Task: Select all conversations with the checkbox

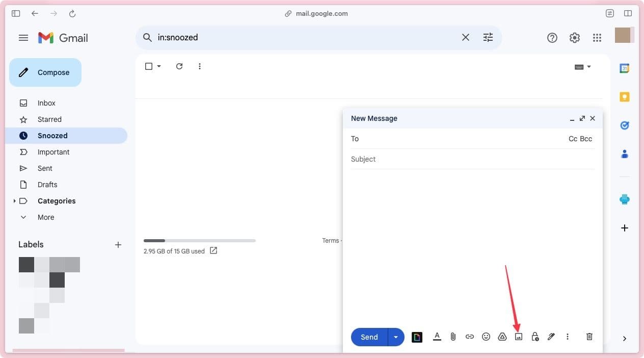Action: 148,66
